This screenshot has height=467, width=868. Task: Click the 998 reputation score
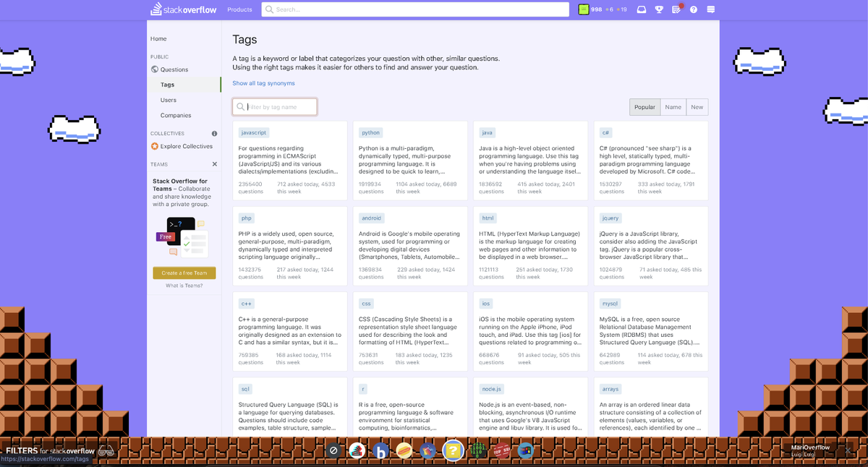pos(597,9)
